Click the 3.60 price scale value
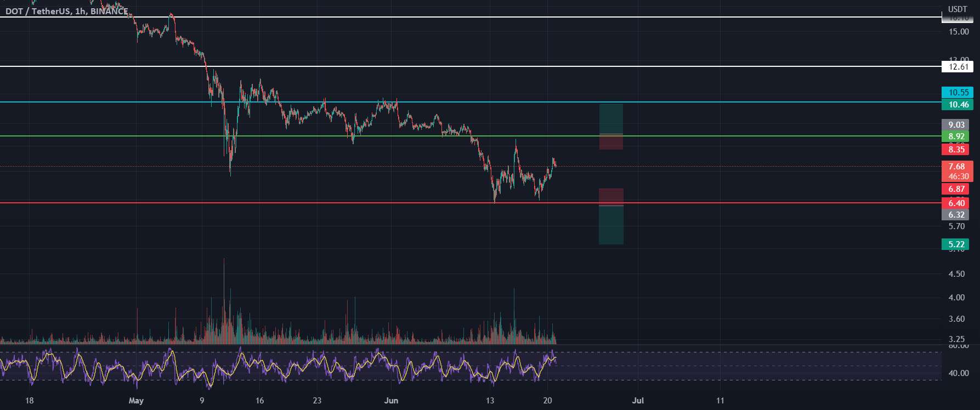This screenshot has height=410, width=980. point(956,319)
